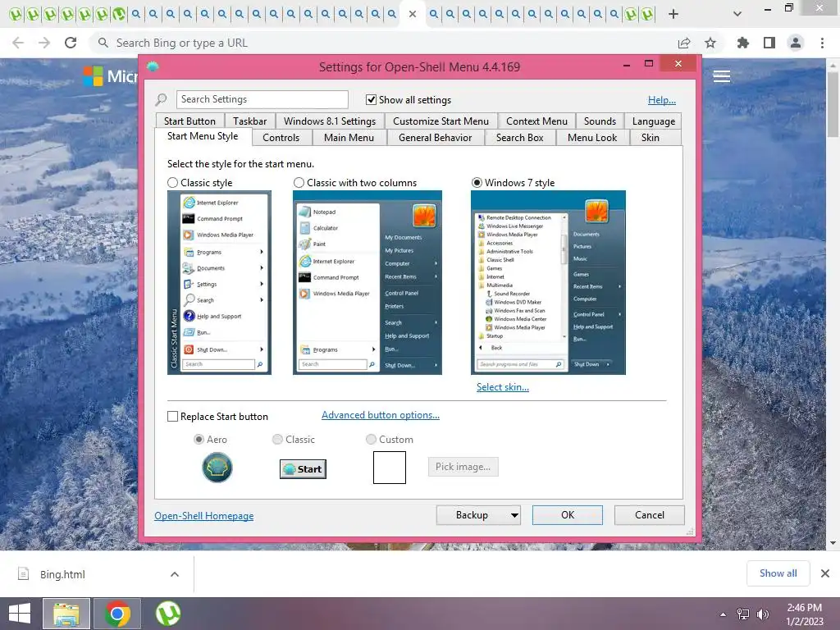This screenshot has height=630, width=840.
Task: Select Windows 7 style radio button
Action: pyautogui.click(x=477, y=183)
